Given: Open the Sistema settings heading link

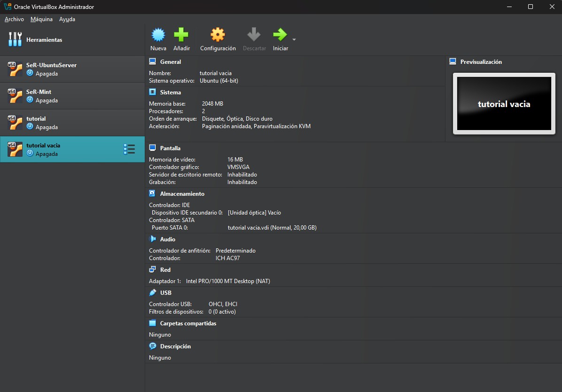Looking at the screenshot, I should pyautogui.click(x=171, y=92).
